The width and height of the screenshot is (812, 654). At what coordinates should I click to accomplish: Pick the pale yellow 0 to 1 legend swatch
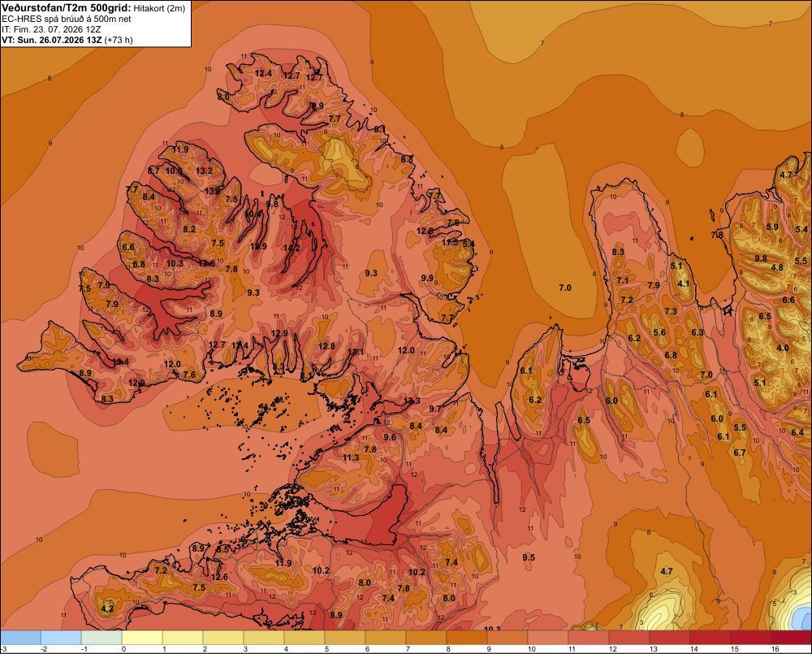point(142,637)
